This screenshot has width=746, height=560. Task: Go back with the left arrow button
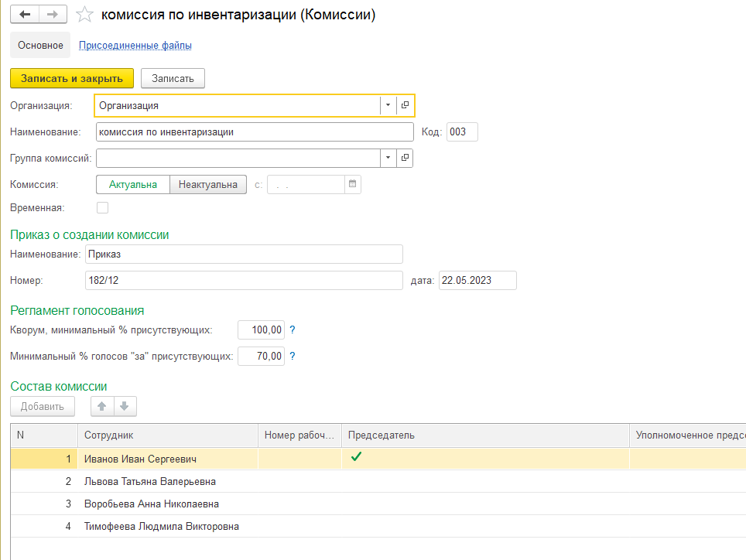pyautogui.click(x=25, y=14)
